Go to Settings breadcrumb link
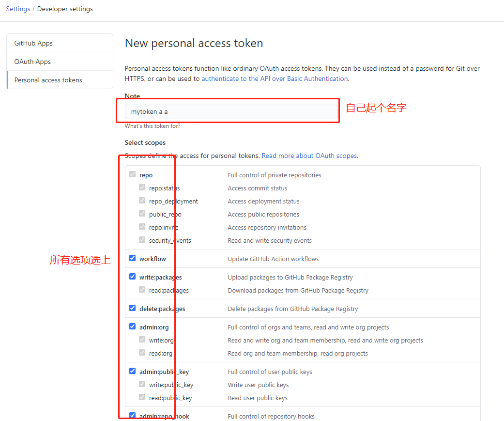This screenshot has width=504, height=421. point(18,9)
